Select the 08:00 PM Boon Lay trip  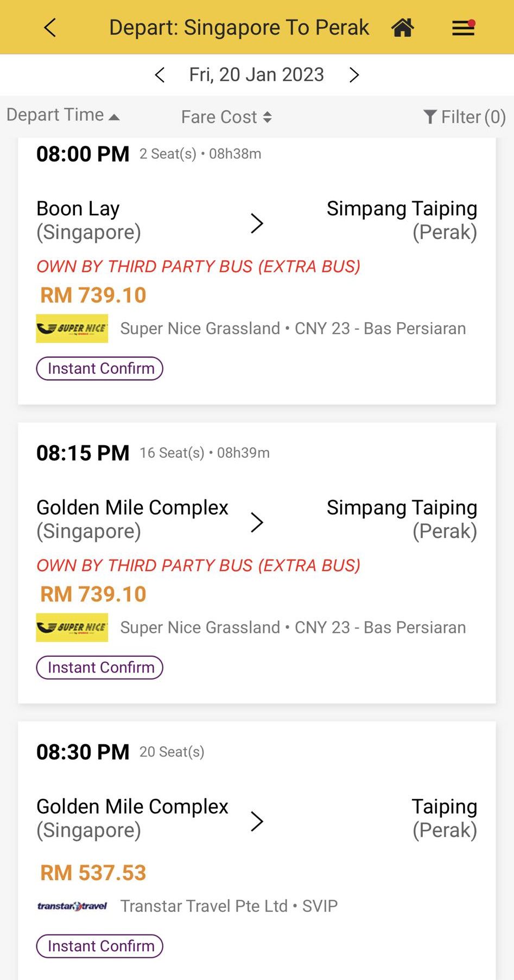click(257, 271)
